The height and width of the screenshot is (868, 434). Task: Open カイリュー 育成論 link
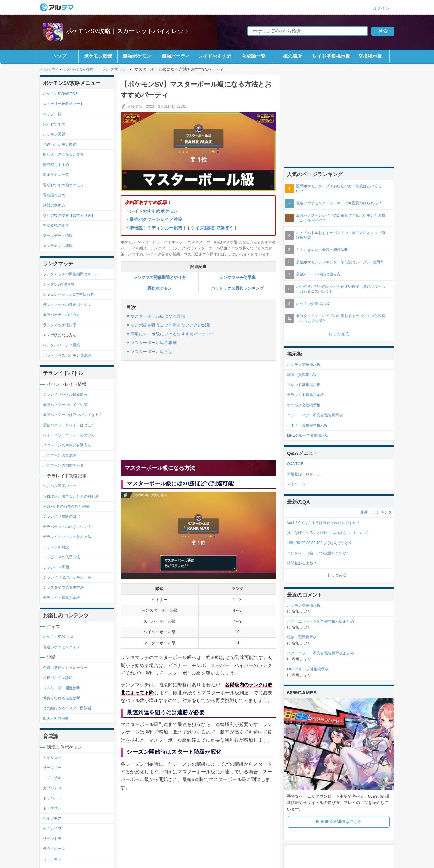77,758
